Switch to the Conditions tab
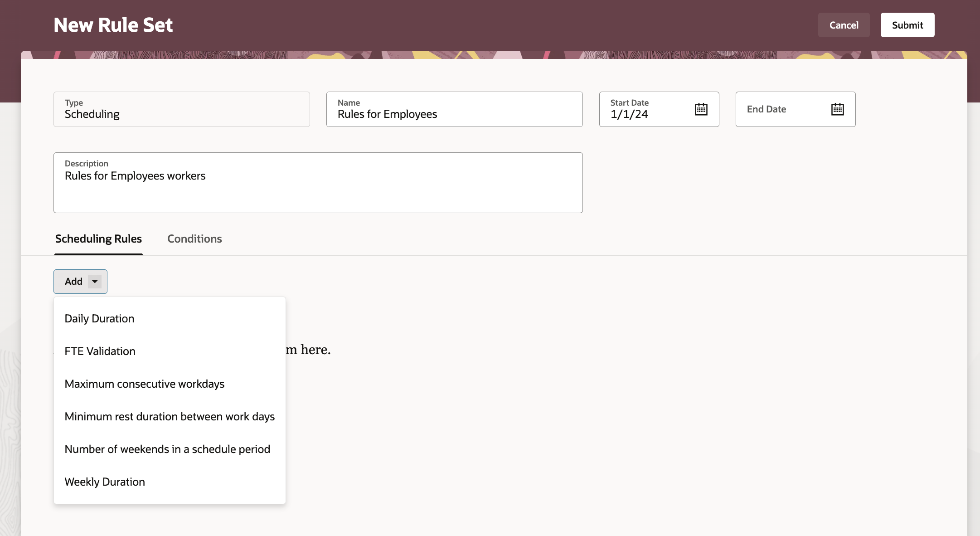Viewport: 980px width, 536px height. coord(194,239)
